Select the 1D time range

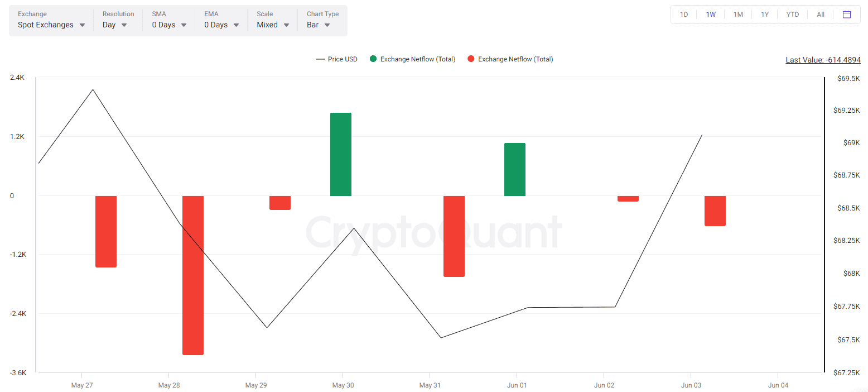tap(684, 15)
